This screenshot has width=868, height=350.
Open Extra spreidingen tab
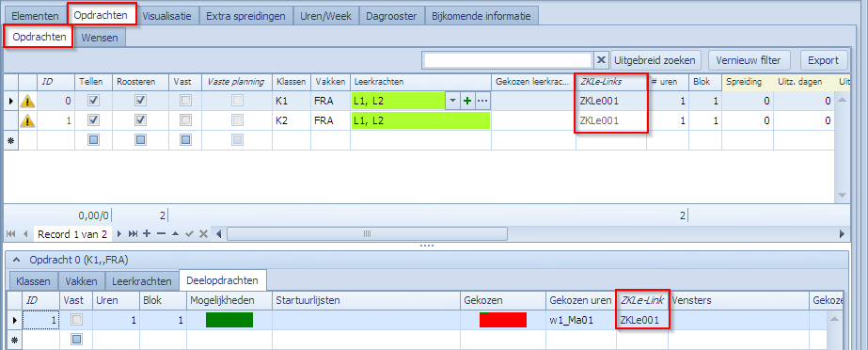pyautogui.click(x=245, y=16)
